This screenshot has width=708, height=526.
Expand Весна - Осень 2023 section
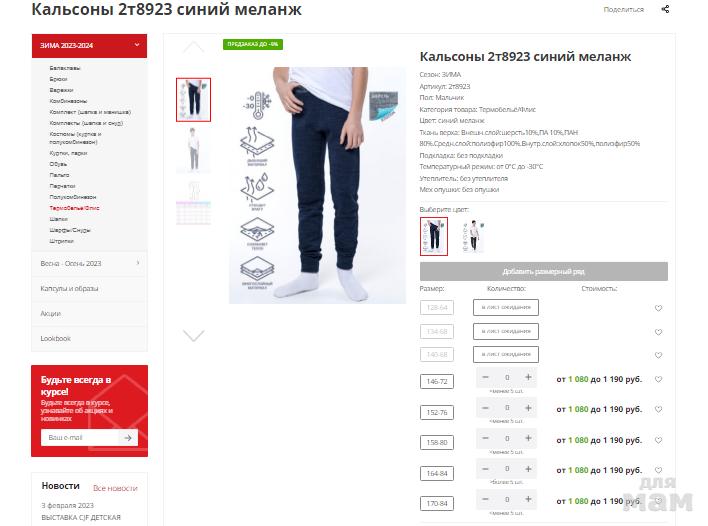click(x=89, y=263)
